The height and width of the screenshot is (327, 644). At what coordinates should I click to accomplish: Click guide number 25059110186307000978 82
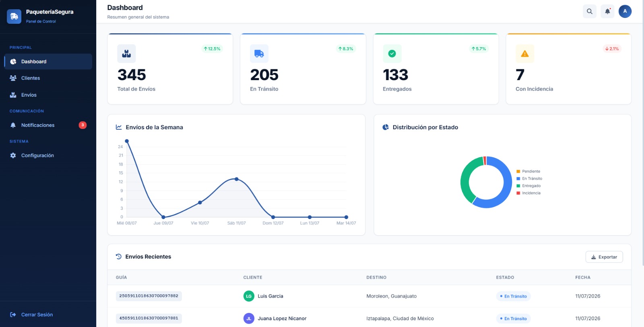click(149, 296)
